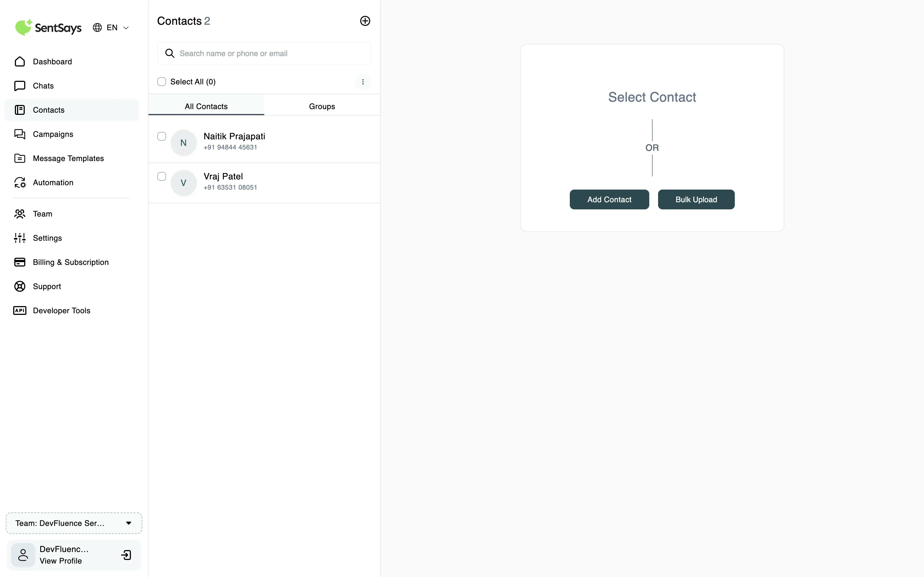
Task: Open Billing & Subscription card icon
Action: click(20, 262)
